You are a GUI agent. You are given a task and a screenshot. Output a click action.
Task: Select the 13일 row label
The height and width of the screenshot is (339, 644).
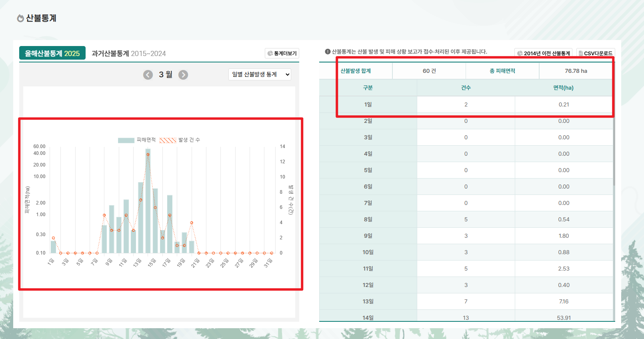[x=368, y=301]
